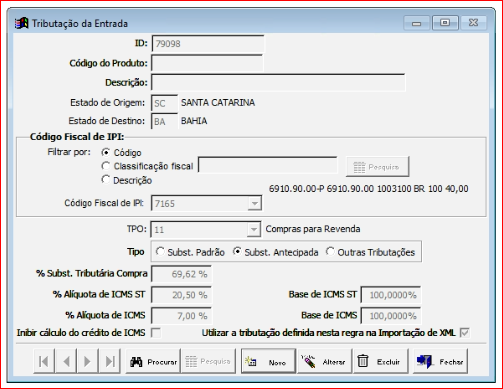This screenshot has height=389, width=503.
Task: Click the Procurar binoculars button
Action: click(x=153, y=361)
